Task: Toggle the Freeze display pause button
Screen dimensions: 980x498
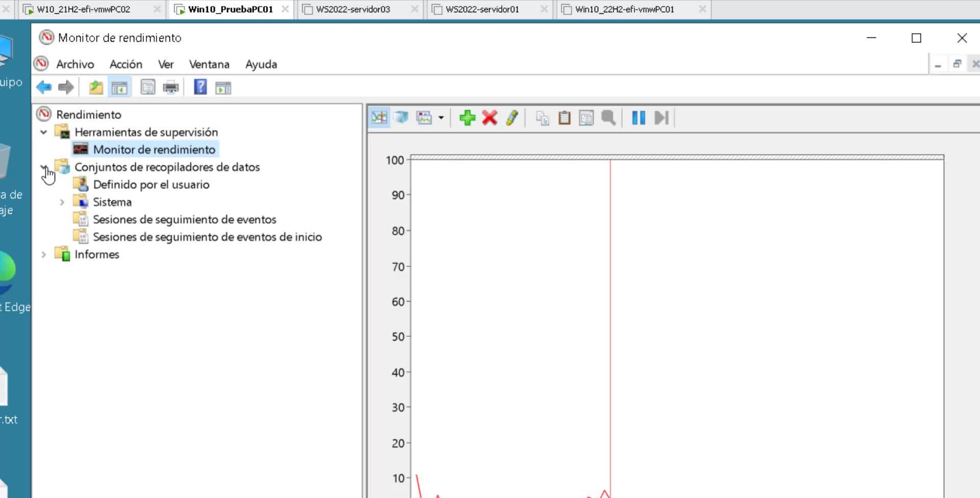Action: tap(639, 118)
